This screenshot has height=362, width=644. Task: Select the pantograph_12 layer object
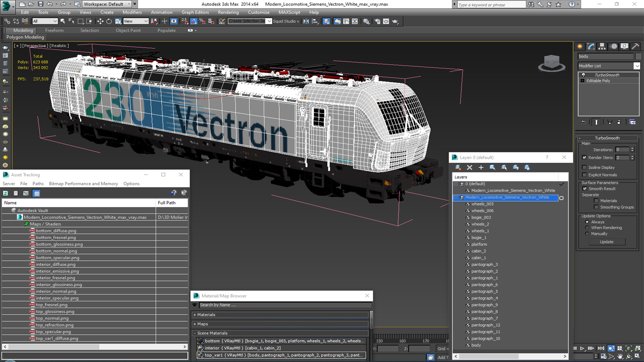click(485, 325)
